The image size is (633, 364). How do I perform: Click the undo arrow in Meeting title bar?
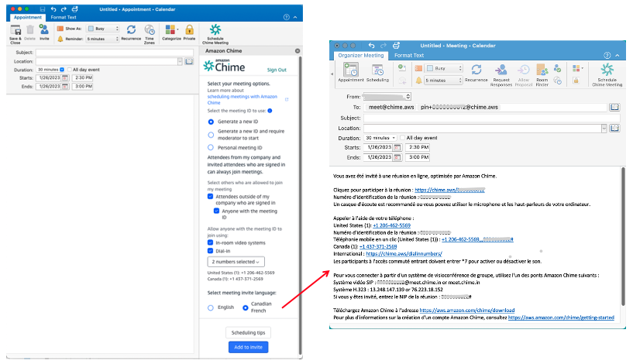[371, 46]
